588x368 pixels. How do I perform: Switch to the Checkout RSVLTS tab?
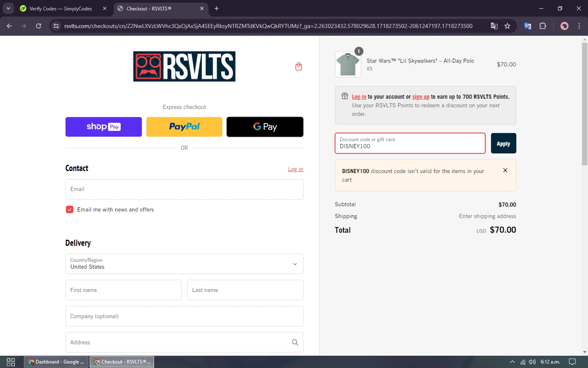pos(161,9)
